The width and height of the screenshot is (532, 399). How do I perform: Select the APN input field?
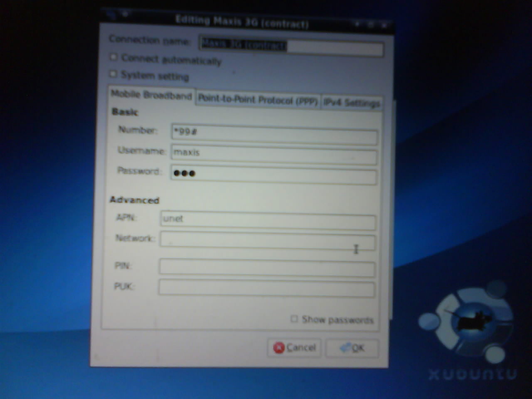[268, 220]
